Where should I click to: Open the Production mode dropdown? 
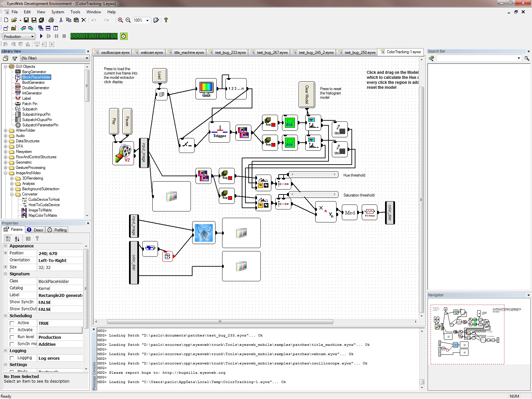click(x=19, y=36)
